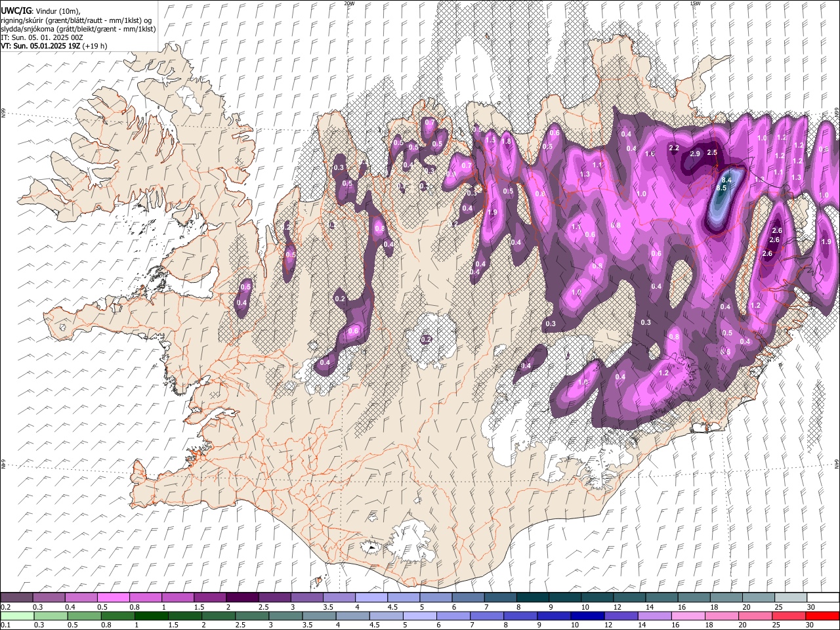Click the 'UWC/IG: Vindur (10m)' title text

[40, 11]
